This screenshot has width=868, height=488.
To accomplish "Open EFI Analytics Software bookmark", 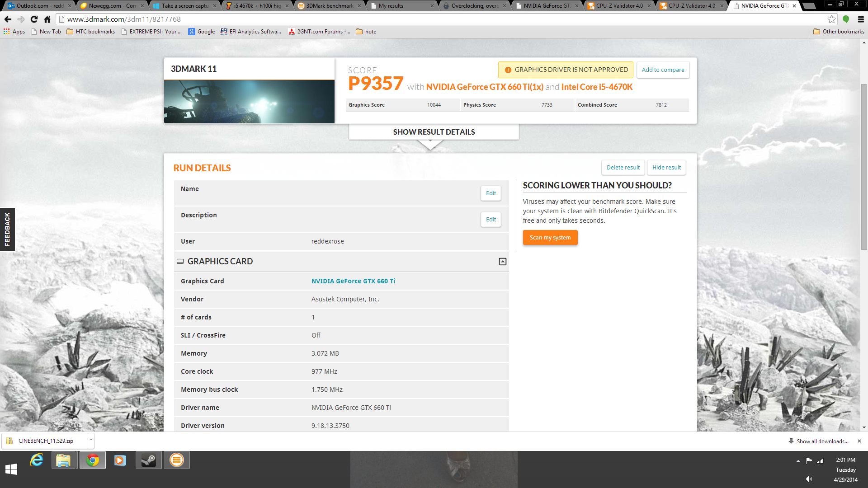I will [251, 32].
